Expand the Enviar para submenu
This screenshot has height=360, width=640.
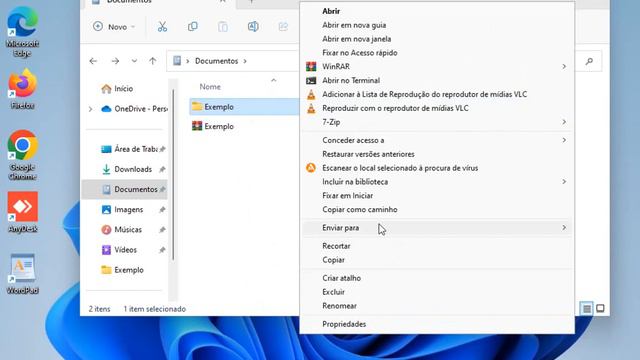(564, 227)
